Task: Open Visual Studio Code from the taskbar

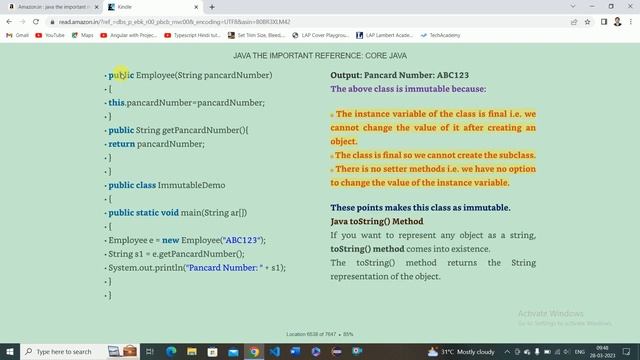Action: click(275, 351)
